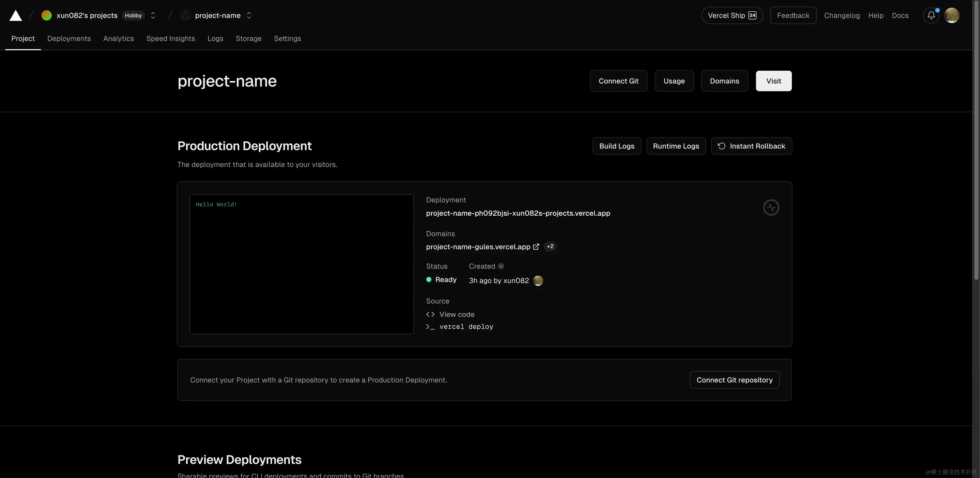
Task: Expand the team switcher chevrons
Action: tap(153, 16)
